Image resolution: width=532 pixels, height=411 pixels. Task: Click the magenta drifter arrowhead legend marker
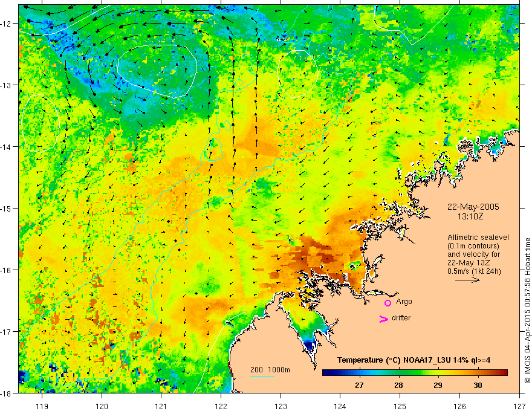383,319
